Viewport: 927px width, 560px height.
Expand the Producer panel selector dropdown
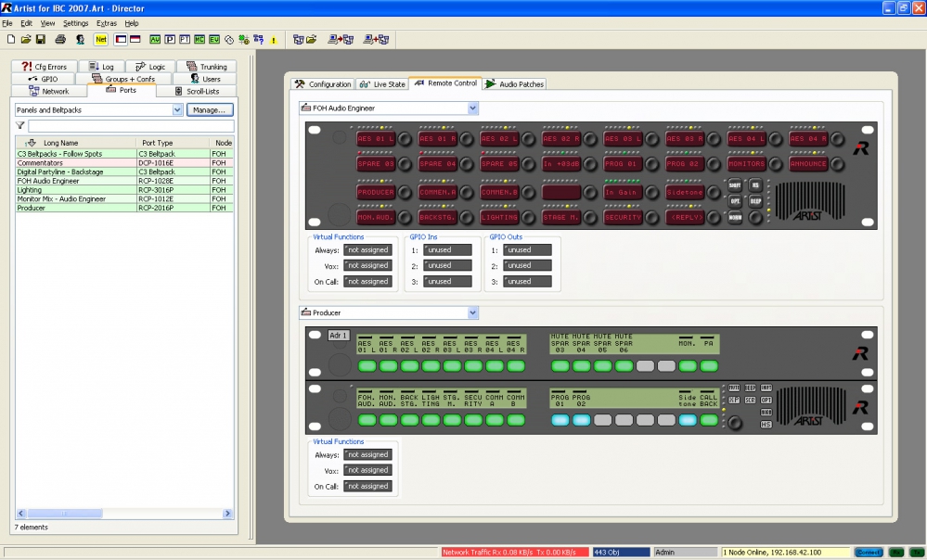(472, 313)
